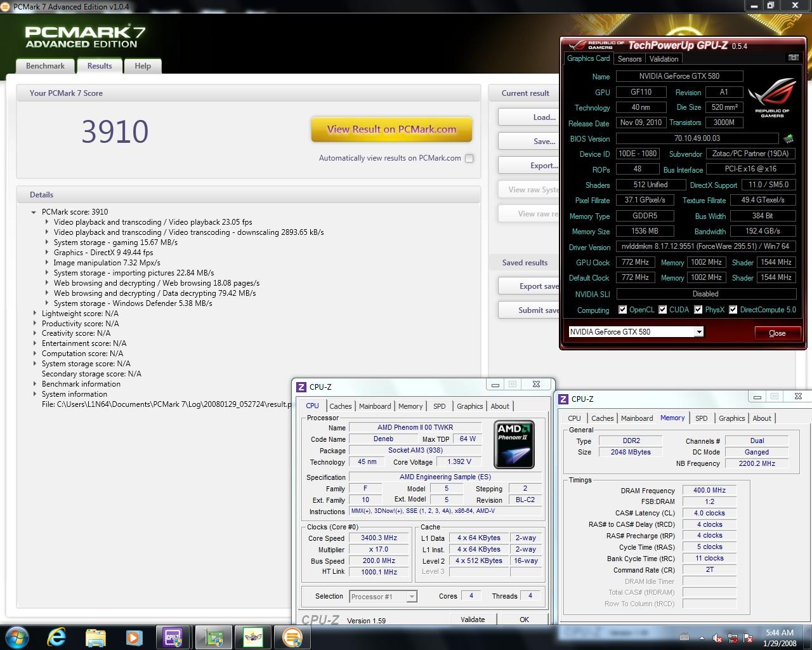Expand the System information node

click(35, 394)
